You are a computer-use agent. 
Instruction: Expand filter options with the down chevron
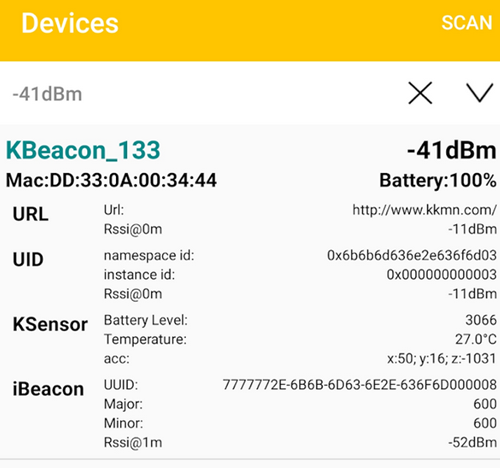point(479,93)
